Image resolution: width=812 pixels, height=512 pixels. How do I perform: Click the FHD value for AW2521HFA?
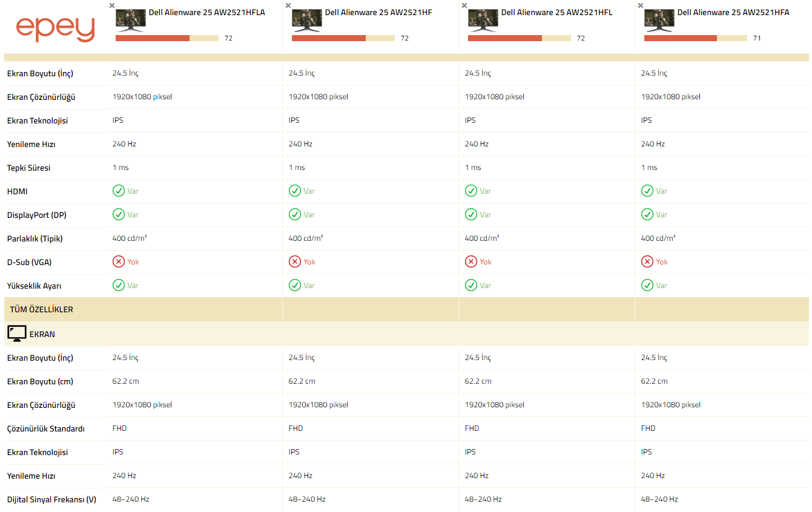click(x=649, y=428)
